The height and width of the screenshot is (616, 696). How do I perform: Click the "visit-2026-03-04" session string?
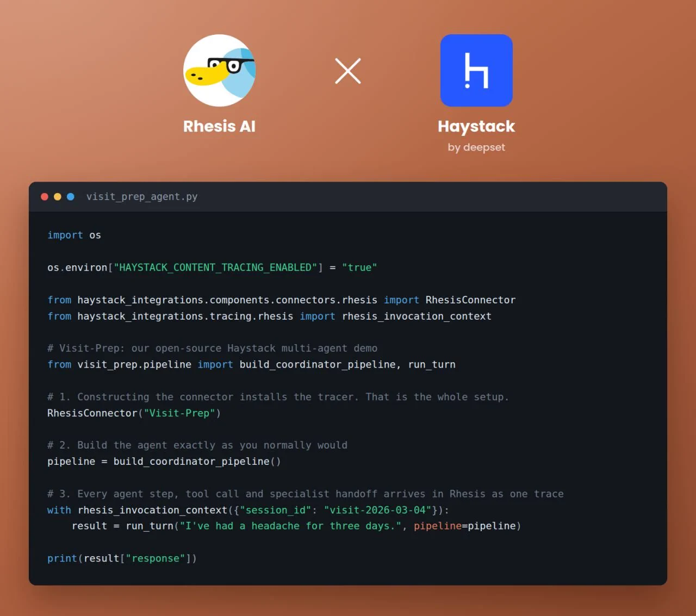tap(378, 510)
